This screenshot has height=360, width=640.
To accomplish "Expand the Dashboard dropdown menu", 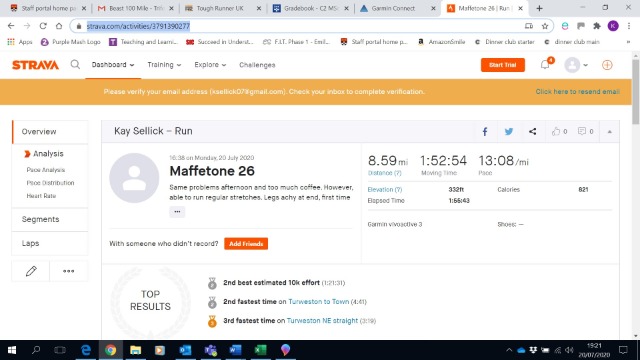I will point(113,65).
